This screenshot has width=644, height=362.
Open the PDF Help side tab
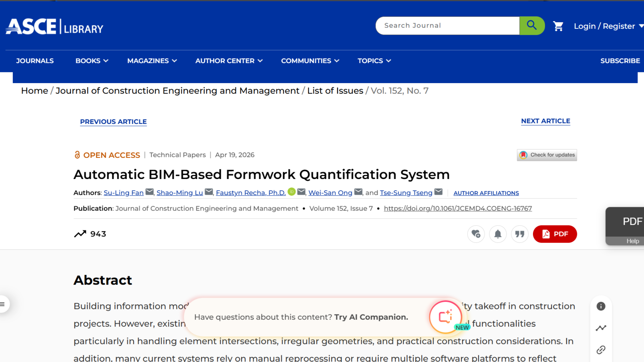point(625,226)
